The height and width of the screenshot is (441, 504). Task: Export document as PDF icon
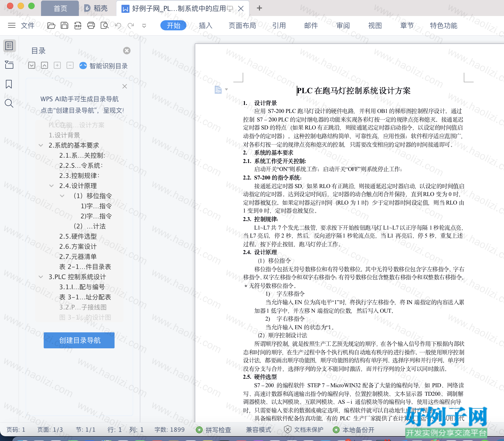point(78,26)
